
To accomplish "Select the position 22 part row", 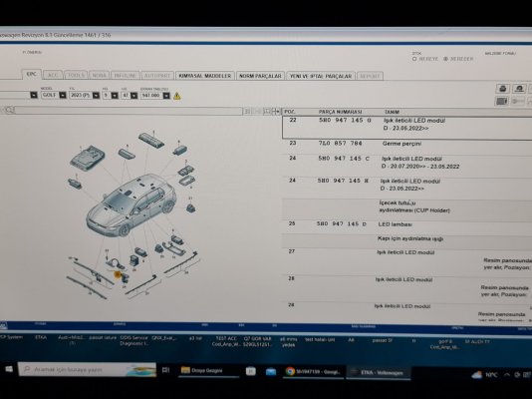I will pyautogui.click(x=406, y=128).
